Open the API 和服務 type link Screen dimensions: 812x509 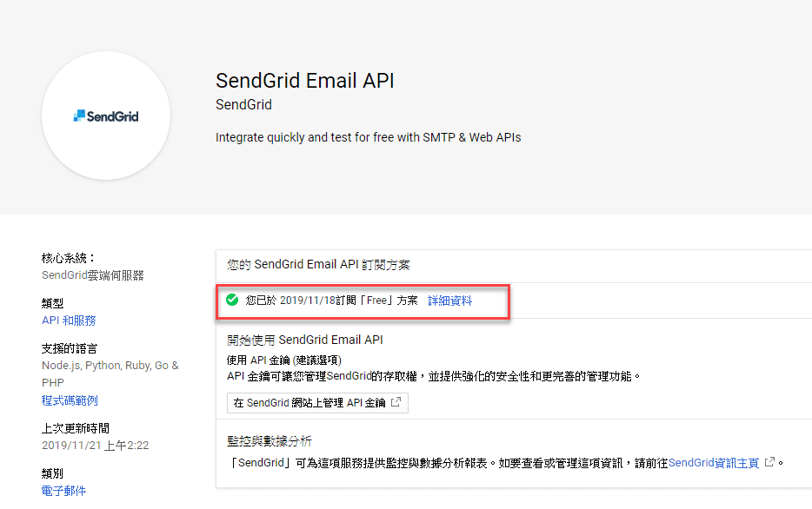(69, 321)
